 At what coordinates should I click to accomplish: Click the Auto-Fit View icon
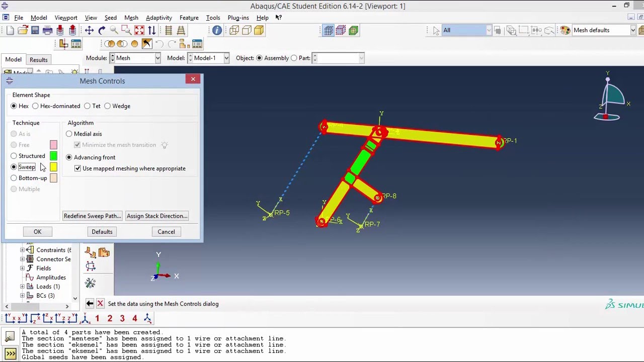tap(139, 30)
